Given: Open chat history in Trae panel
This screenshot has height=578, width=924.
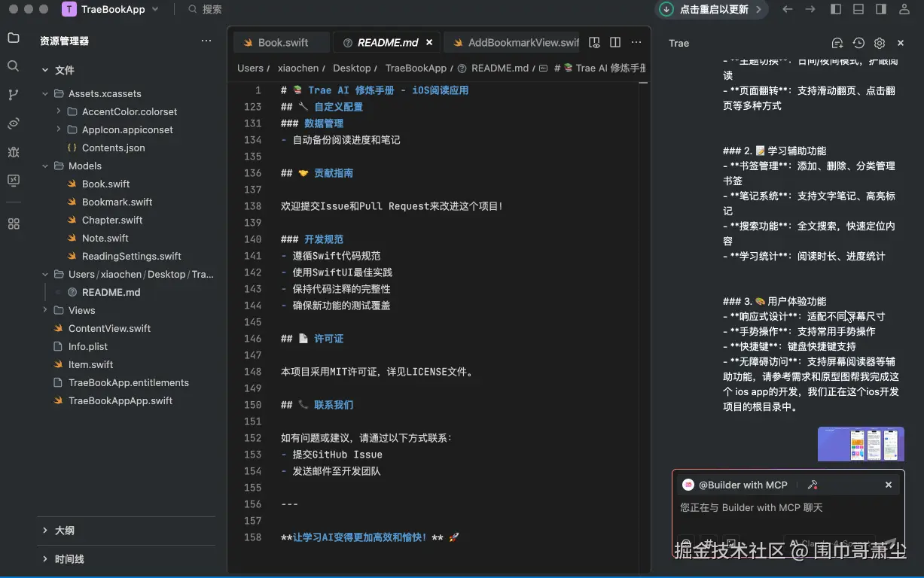Looking at the screenshot, I should (x=858, y=43).
